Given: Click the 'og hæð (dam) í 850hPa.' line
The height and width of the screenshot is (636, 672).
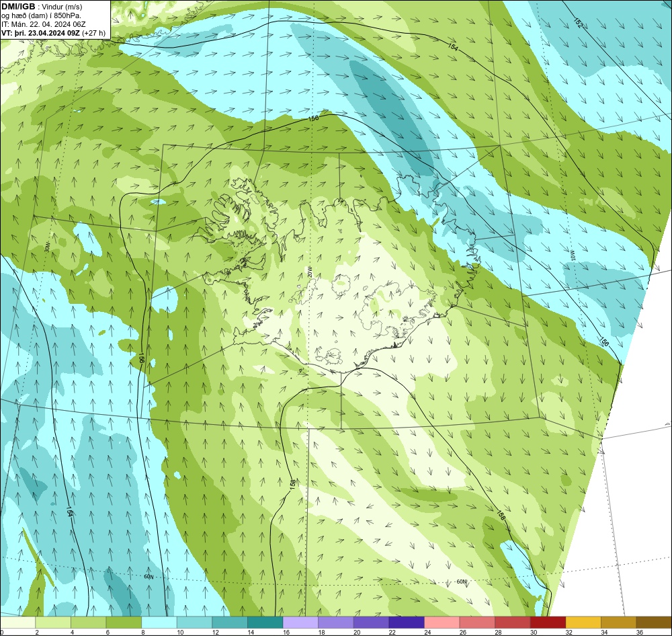Looking at the screenshot, I should [41, 15].
